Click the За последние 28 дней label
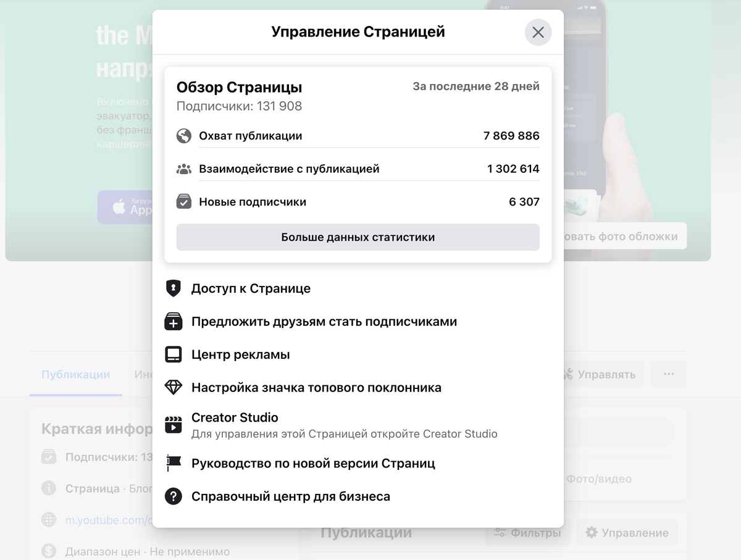The width and height of the screenshot is (741, 560). point(476,86)
